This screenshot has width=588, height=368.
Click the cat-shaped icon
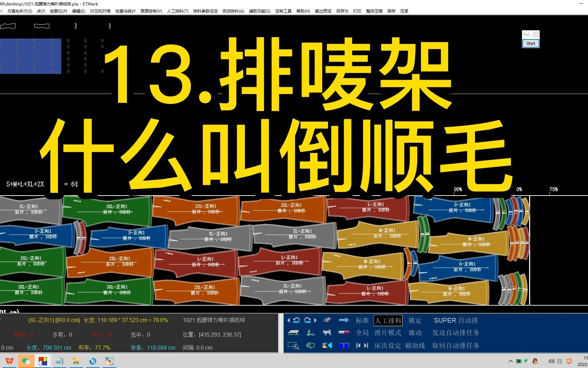[327, 333]
